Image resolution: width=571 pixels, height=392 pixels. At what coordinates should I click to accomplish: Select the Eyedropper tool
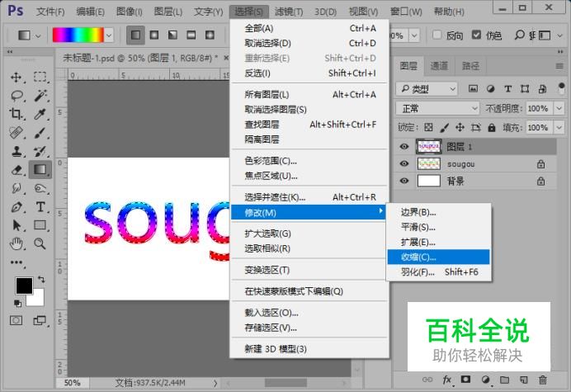(40, 114)
